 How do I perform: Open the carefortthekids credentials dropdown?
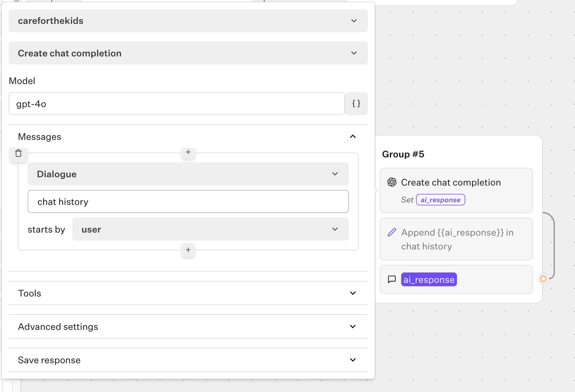[188, 21]
